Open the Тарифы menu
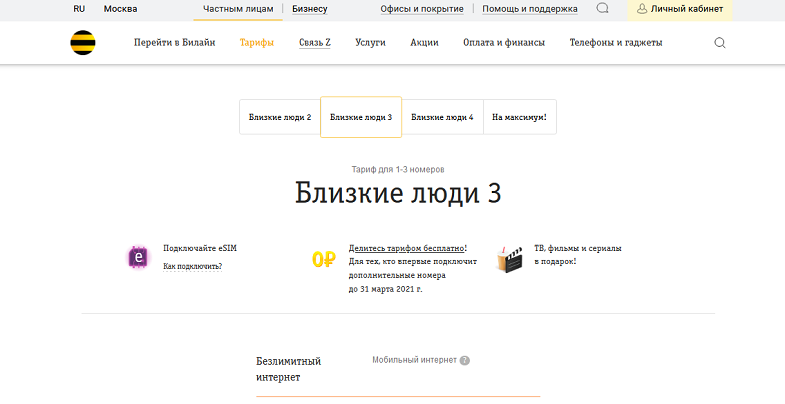Screen dimensions: 785x404 pyautogui.click(x=257, y=43)
